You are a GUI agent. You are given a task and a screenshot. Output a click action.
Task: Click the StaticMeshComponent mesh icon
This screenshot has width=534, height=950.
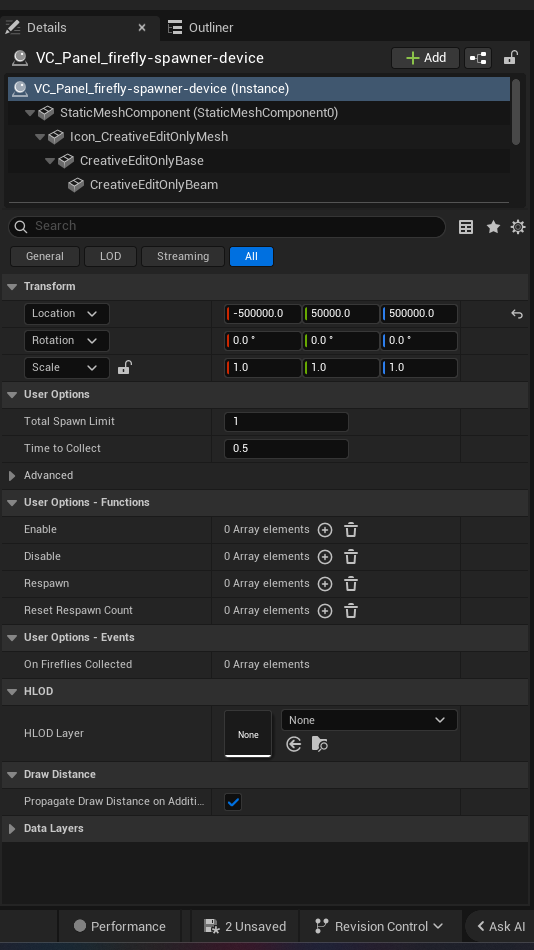pyautogui.click(x=45, y=113)
